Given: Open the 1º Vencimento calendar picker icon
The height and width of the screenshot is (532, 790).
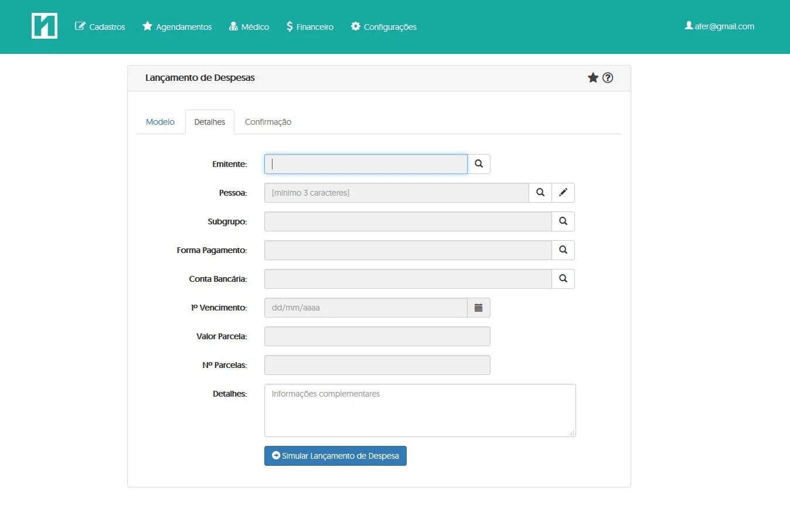Looking at the screenshot, I should 479,307.
